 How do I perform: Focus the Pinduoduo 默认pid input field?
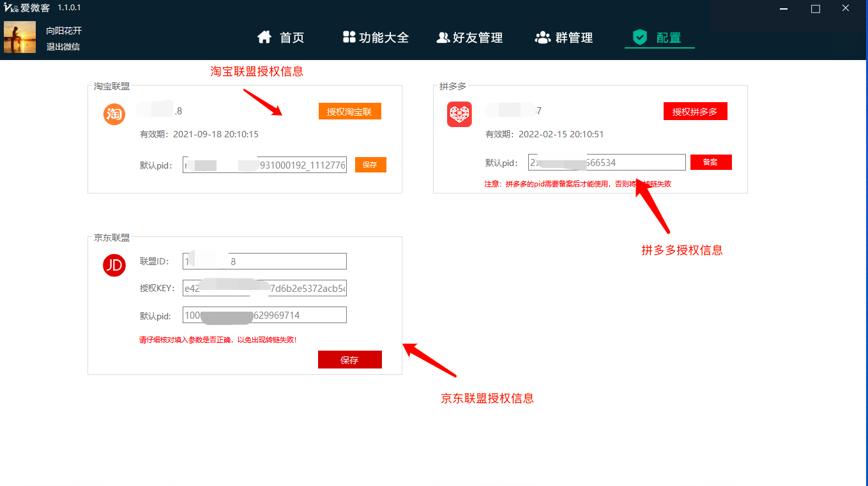click(607, 162)
